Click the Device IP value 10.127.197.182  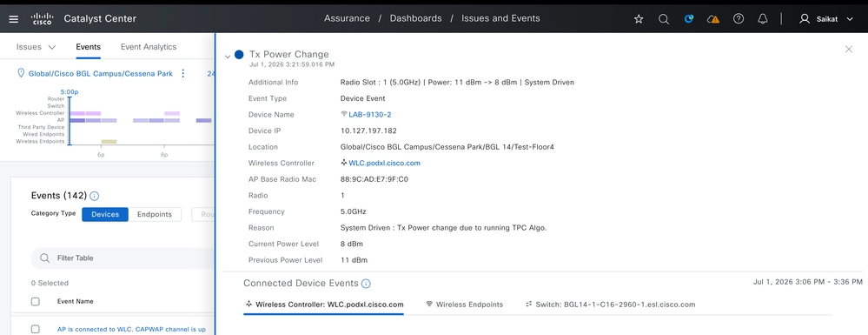(x=368, y=131)
